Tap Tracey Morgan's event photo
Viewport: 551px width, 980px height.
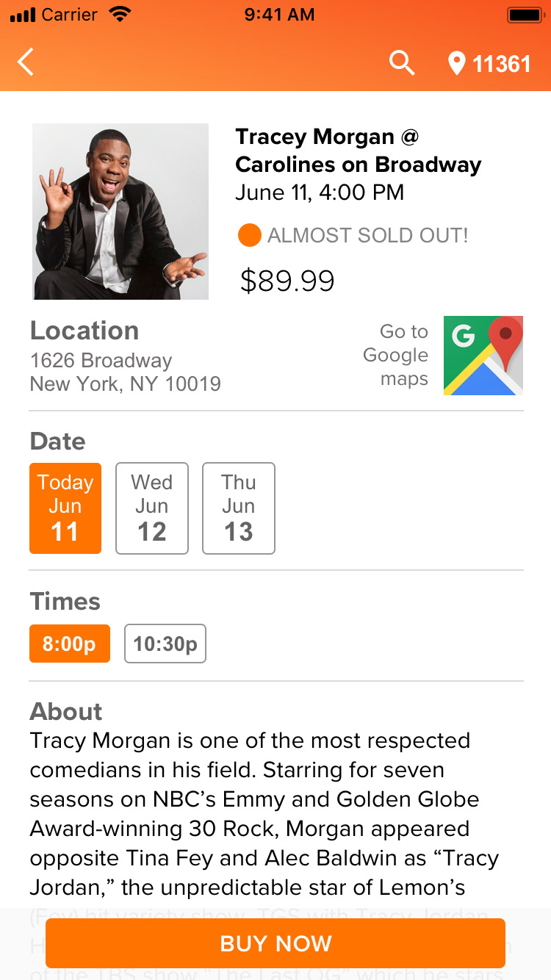(x=120, y=212)
